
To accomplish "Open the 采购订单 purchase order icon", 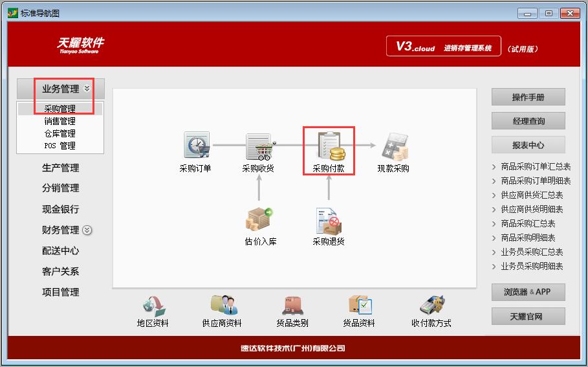I will [197, 145].
